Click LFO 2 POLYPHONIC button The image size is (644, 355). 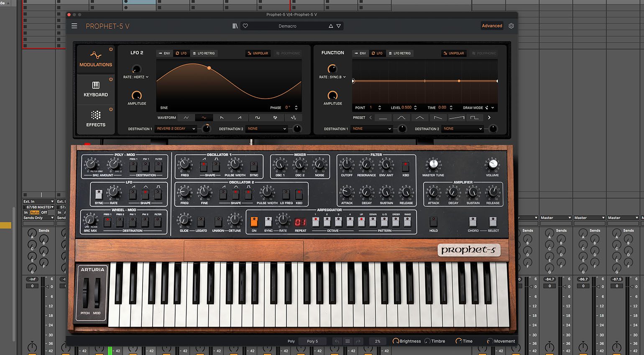click(x=288, y=53)
